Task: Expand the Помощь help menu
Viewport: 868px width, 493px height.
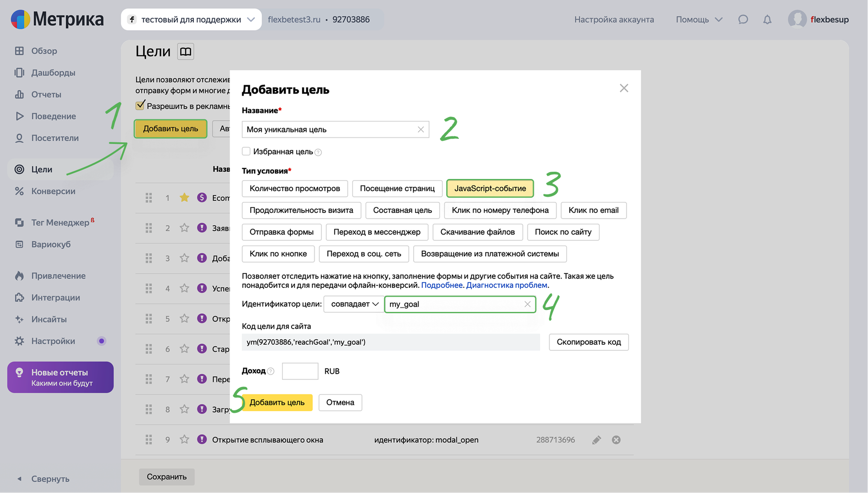Action: pos(698,19)
